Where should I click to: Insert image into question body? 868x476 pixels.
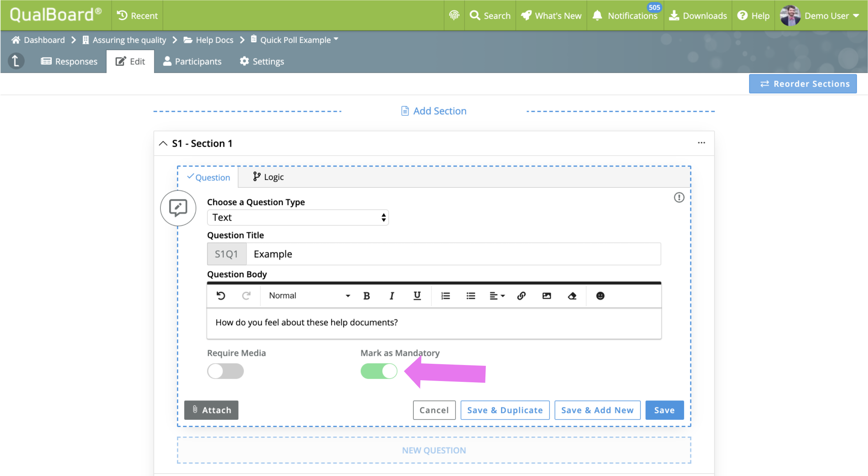click(546, 296)
